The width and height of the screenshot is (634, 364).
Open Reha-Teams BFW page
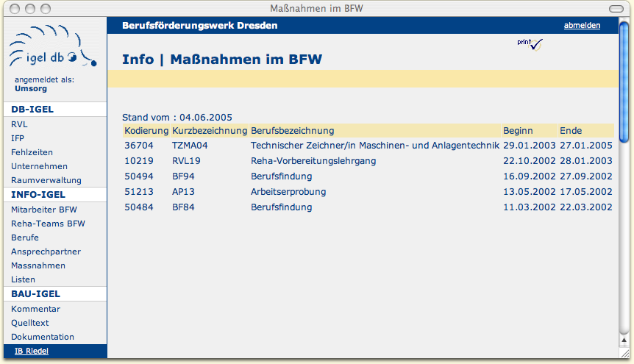tap(48, 224)
